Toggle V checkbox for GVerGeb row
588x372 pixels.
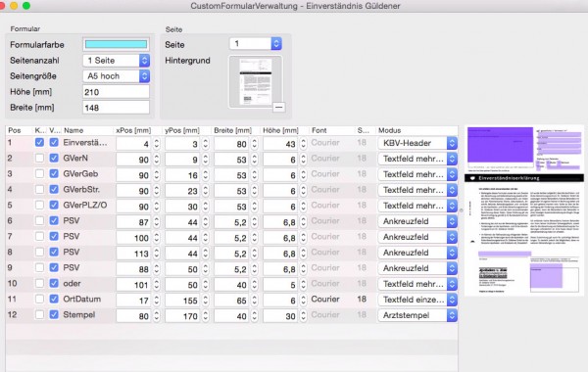click(x=54, y=174)
